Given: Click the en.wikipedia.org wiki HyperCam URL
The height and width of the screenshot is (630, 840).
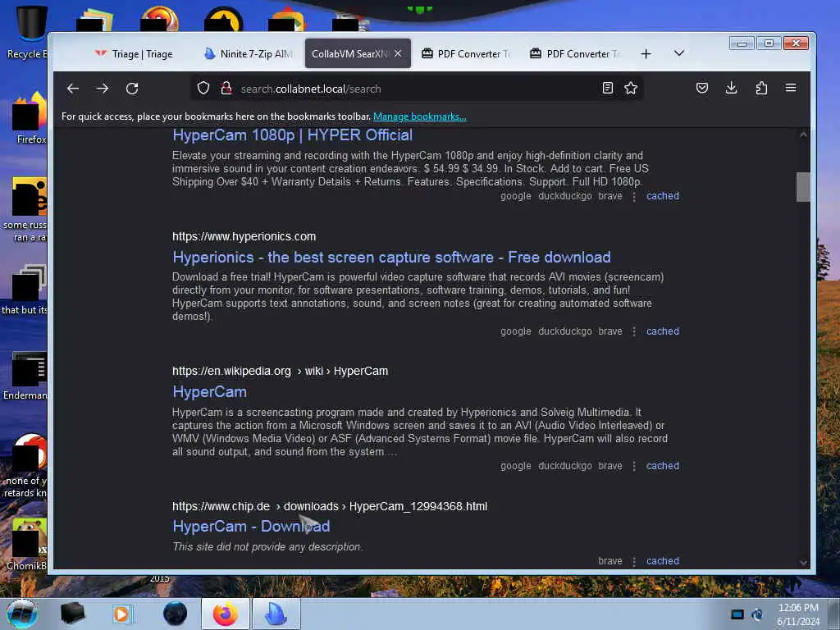Looking at the screenshot, I should [x=281, y=371].
